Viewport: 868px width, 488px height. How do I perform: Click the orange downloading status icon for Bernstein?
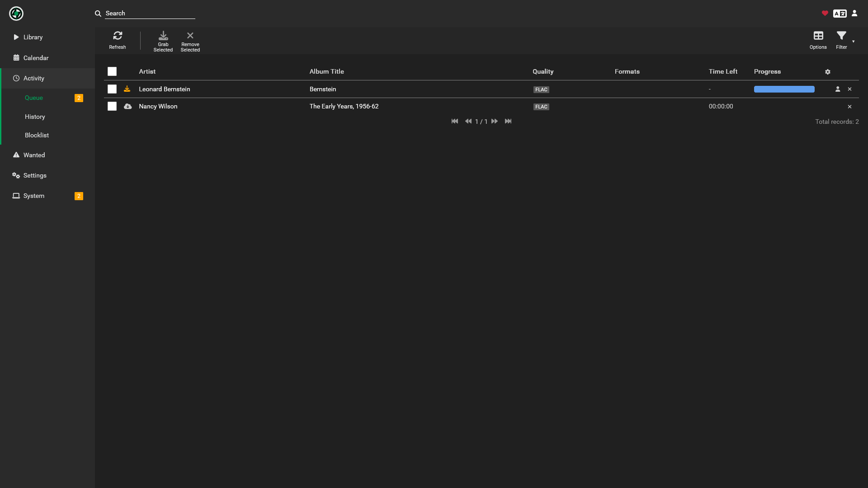pos(127,89)
